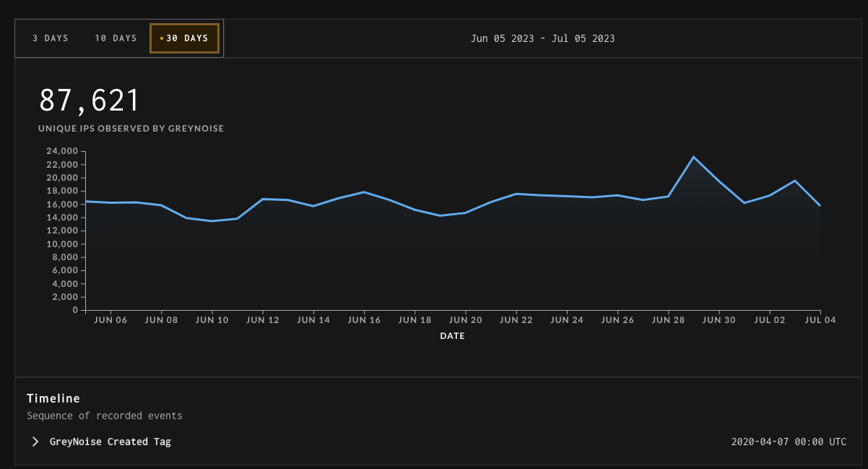Image resolution: width=868 pixels, height=469 pixels.
Task: Open the GreyNoise Created Tag event text
Action: point(110,442)
